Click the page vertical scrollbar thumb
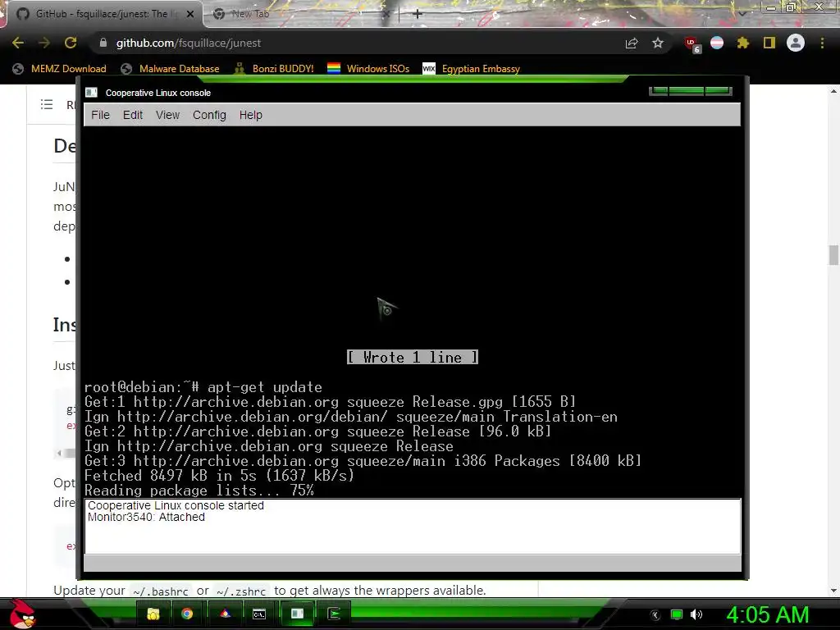Viewport: 840px width, 630px height. tap(833, 255)
